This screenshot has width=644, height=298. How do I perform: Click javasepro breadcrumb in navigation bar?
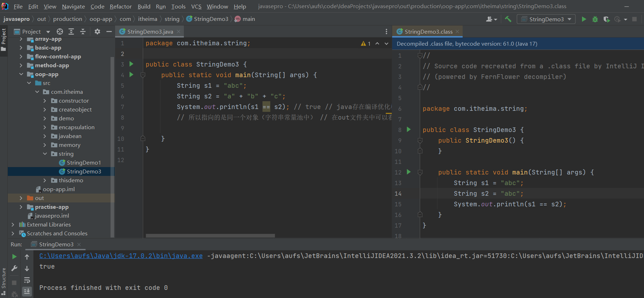[x=17, y=19]
